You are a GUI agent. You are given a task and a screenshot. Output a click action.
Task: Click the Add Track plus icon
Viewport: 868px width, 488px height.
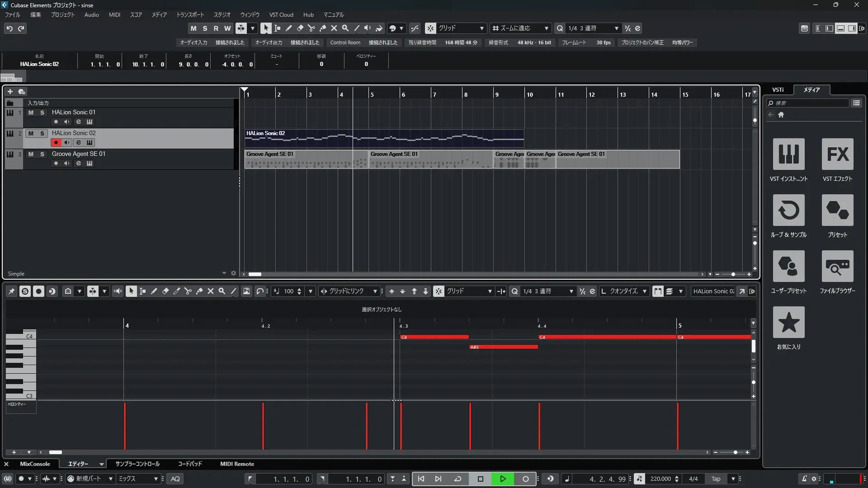[x=10, y=91]
